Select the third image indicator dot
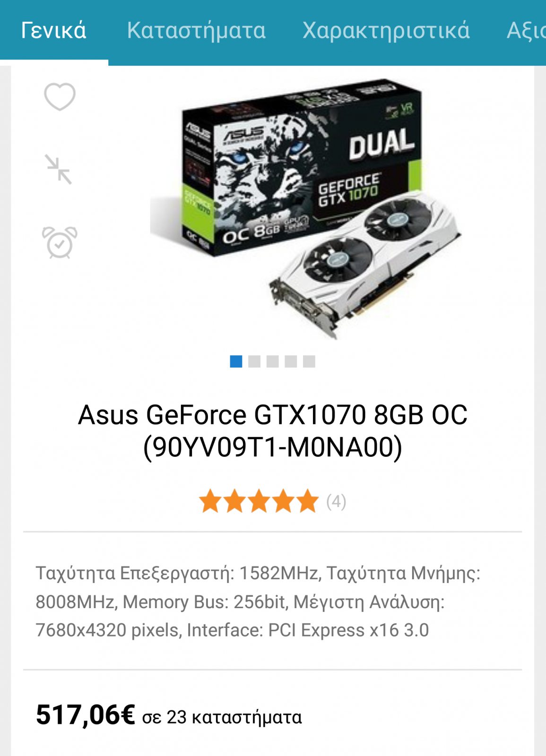This screenshot has width=546, height=756. click(273, 361)
